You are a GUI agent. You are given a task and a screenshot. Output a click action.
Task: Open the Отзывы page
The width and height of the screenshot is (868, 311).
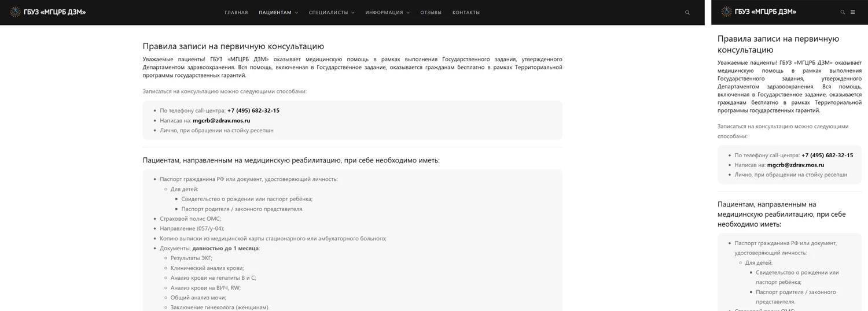pos(431,13)
